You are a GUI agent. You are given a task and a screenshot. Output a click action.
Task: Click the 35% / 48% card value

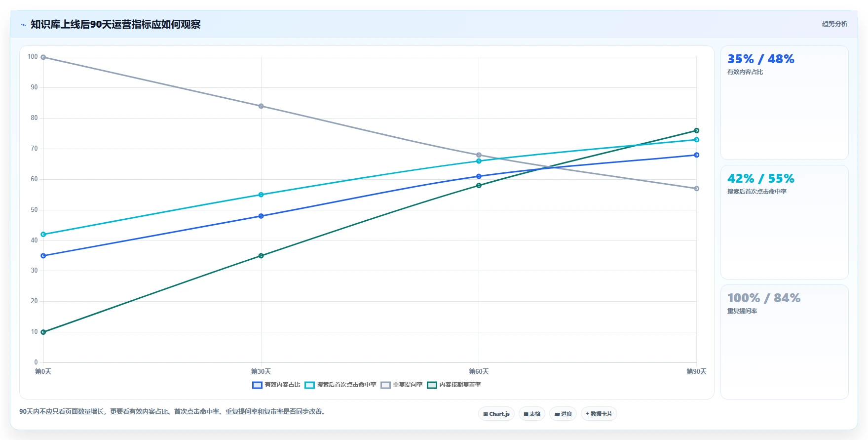(760, 59)
